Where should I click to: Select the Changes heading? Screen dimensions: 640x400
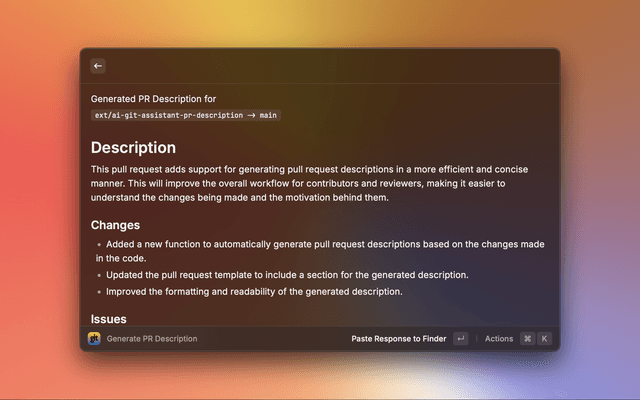[115, 225]
